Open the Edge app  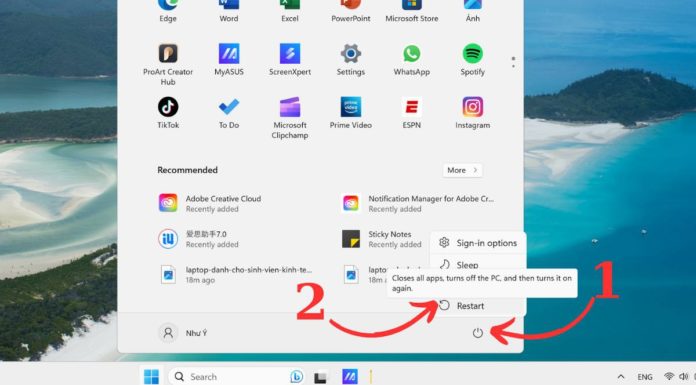(168, 11)
